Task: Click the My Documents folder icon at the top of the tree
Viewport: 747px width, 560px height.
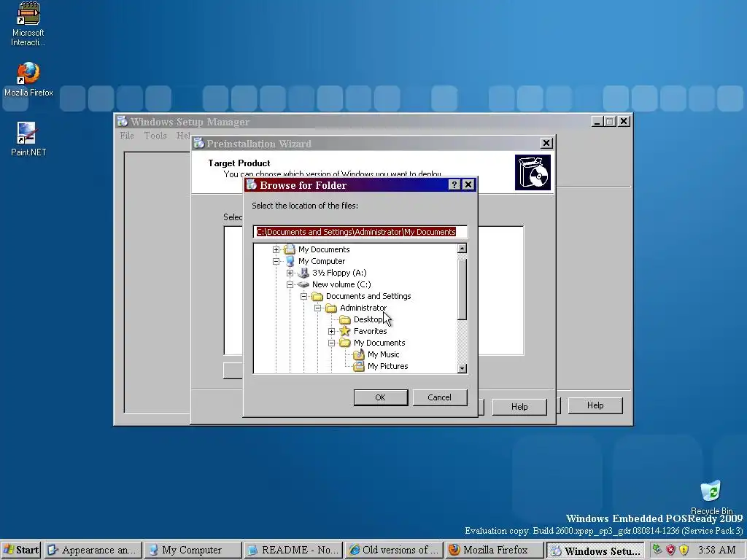Action: (x=289, y=249)
